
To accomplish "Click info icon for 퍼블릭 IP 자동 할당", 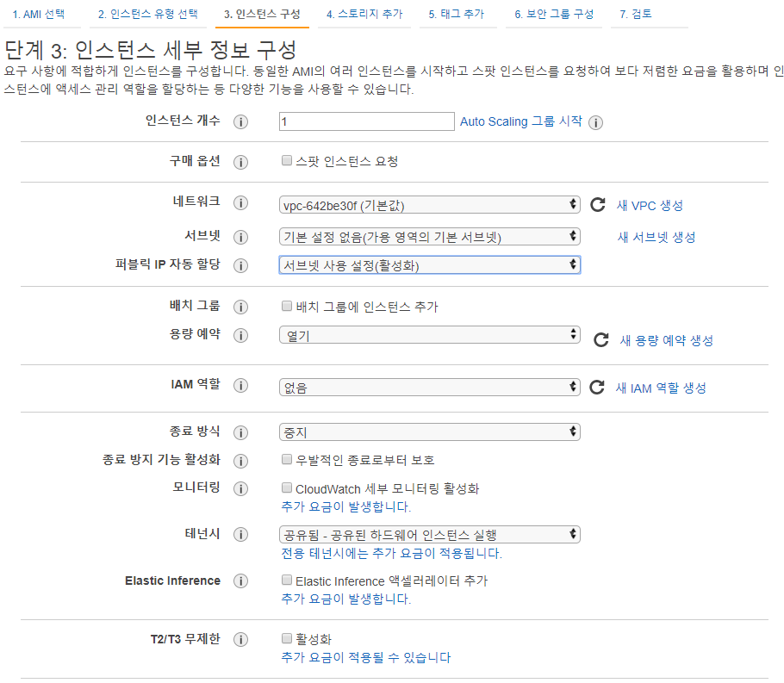I will tap(240, 265).
